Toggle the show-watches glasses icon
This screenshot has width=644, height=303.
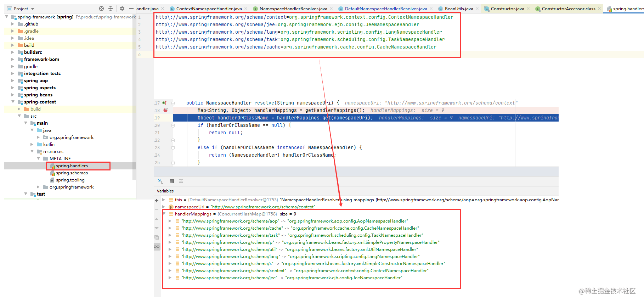pos(157,247)
